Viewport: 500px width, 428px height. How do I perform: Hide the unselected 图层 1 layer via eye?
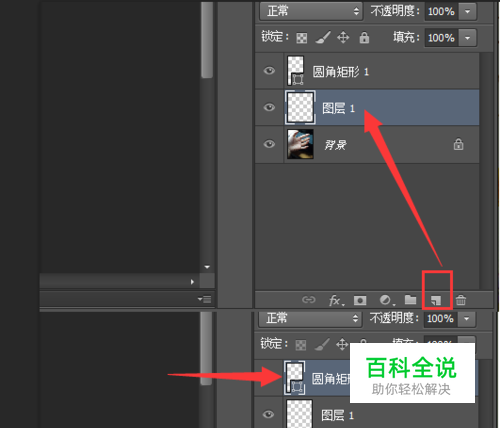pos(268,414)
